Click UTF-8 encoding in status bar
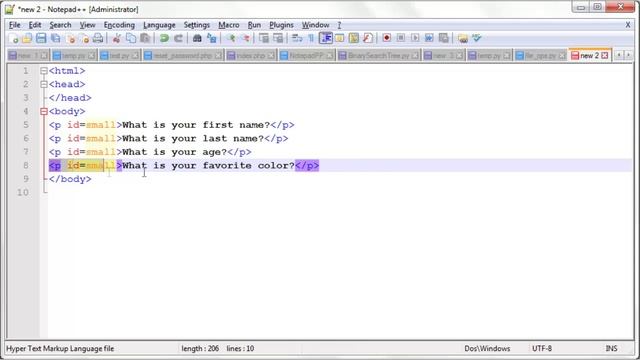 [542, 349]
